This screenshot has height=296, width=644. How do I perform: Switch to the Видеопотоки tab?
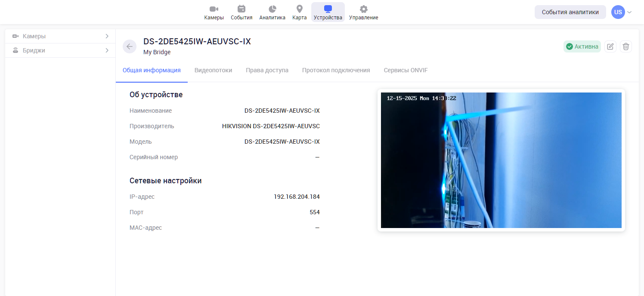click(x=213, y=70)
